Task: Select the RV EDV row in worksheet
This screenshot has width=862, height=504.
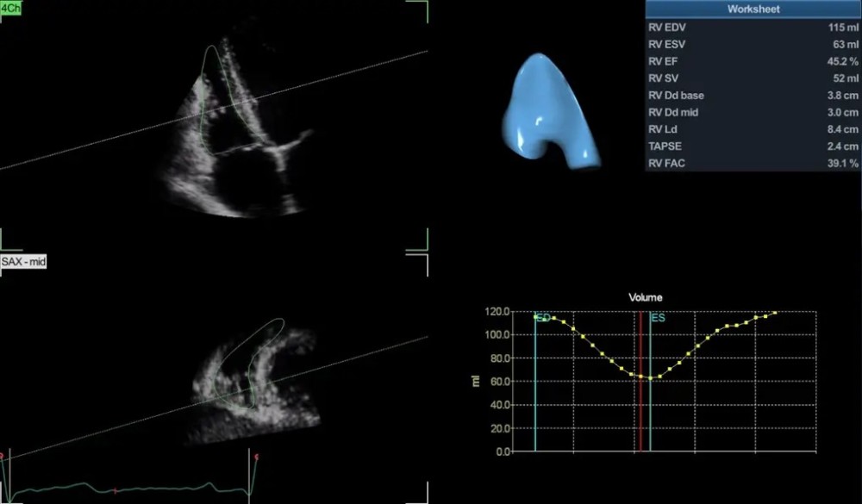Action: click(x=753, y=28)
